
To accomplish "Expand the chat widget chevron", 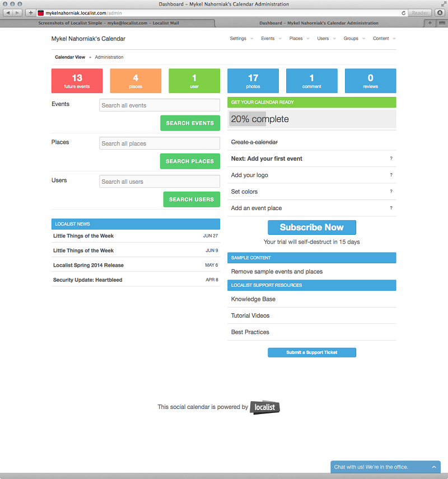I will 433,467.
